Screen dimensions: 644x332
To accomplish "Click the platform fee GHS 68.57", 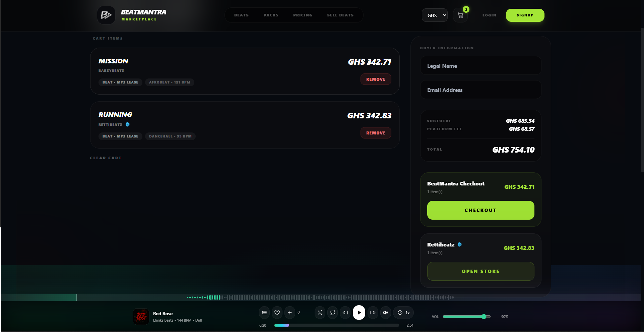I will point(522,129).
